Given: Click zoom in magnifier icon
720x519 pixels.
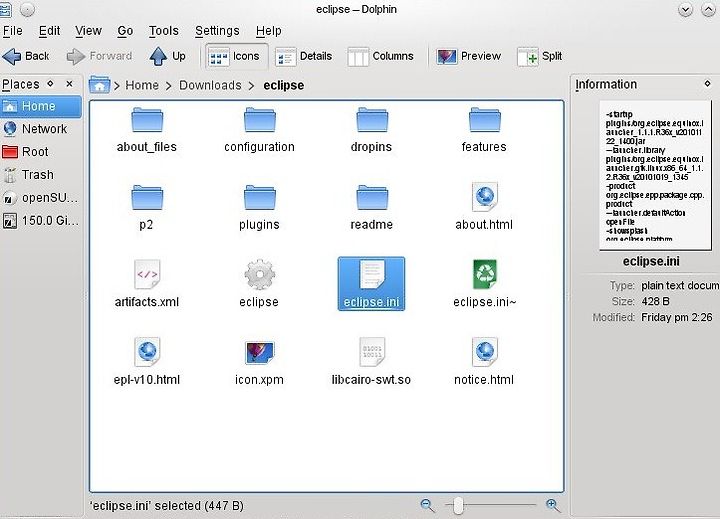Looking at the screenshot, I should (553, 505).
